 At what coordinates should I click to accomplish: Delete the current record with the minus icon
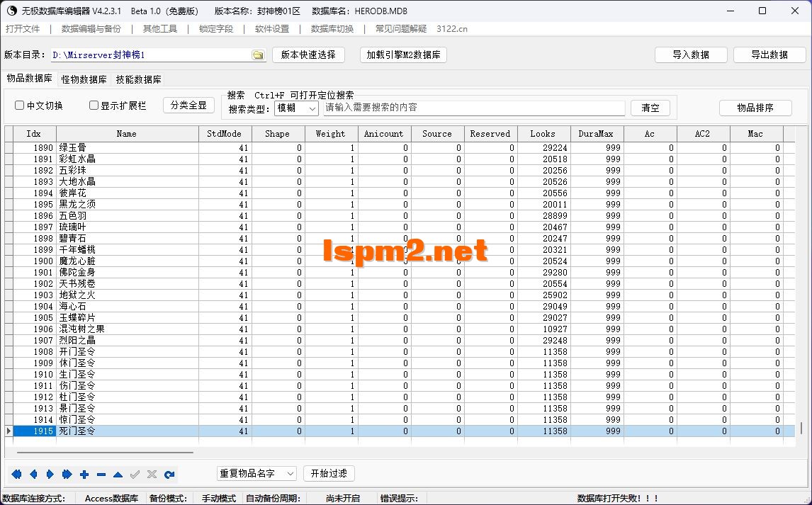point(101,474)
